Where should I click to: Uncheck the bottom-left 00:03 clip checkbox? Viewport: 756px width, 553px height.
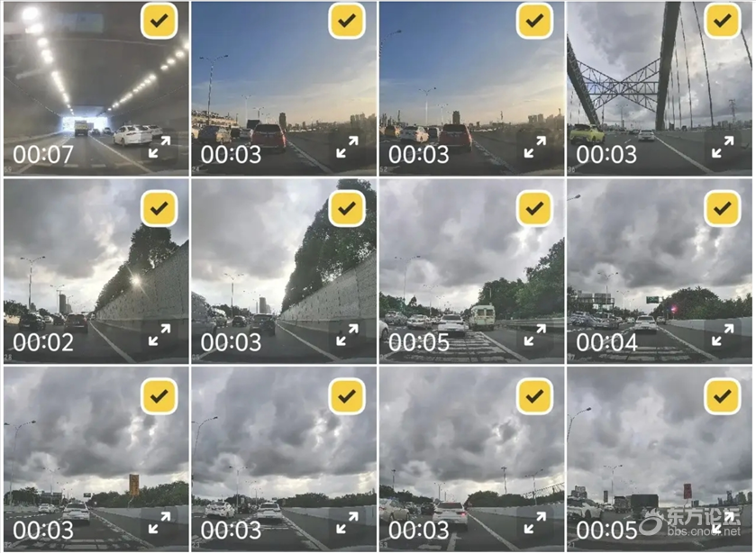pyautogui.click(x=159, y=396)
